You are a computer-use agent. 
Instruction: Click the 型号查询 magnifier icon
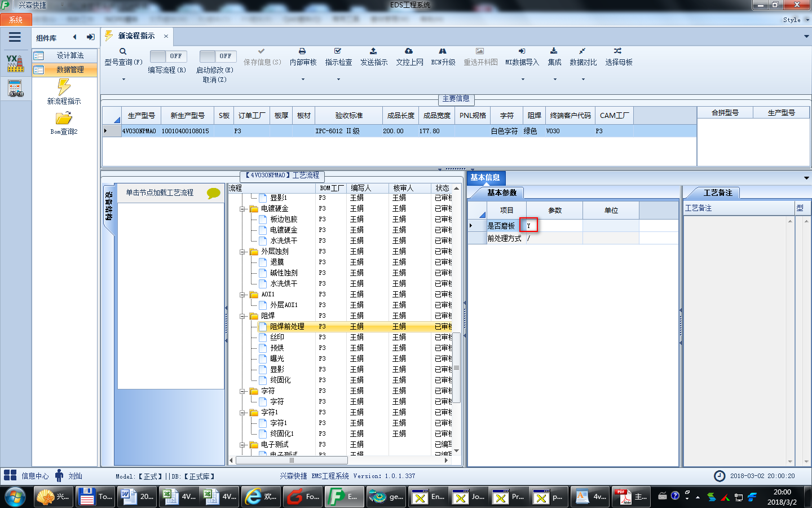tap(123, 51)
